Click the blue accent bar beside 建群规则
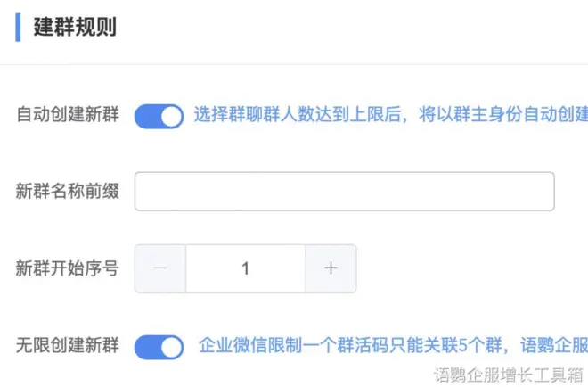588x387 pixels. (18, 27)
